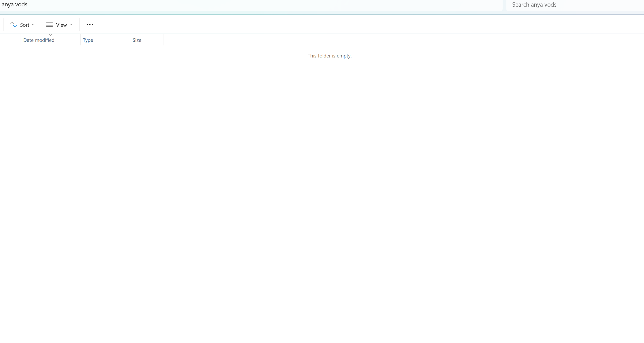Screen dimensions: 644x343
Task: Sort by Date modified column header
Action: coord(50,40)
